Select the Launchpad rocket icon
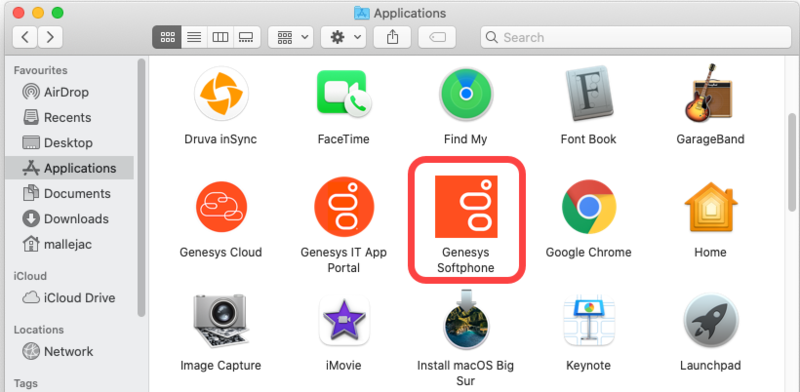 (710, 321)
